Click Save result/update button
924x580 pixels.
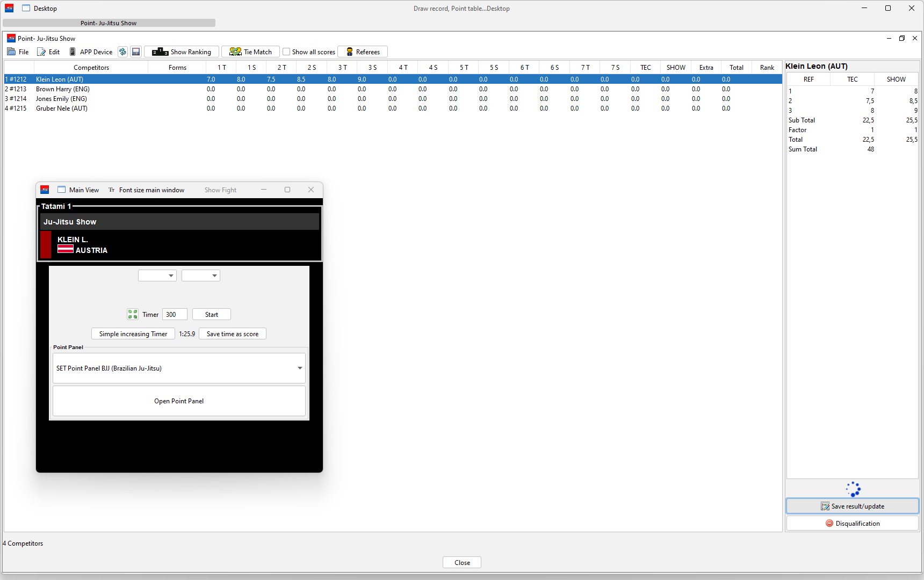click(x=852, y=506)
